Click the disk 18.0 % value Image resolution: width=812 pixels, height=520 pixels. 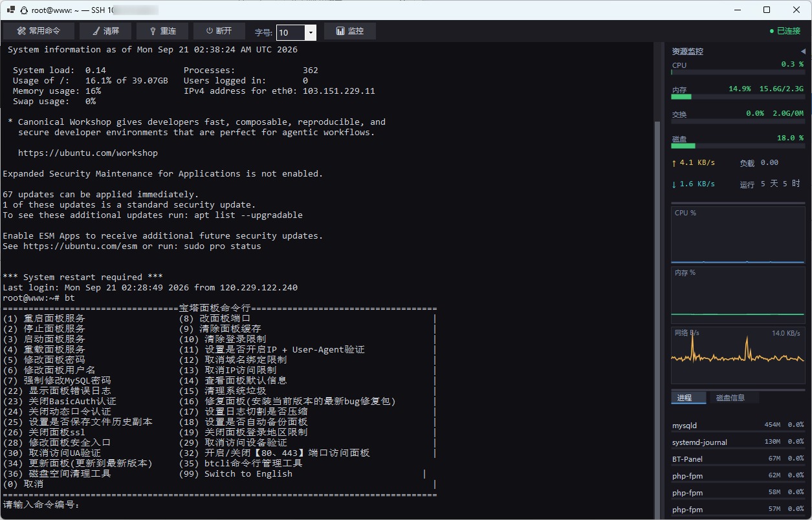[790, 138]
